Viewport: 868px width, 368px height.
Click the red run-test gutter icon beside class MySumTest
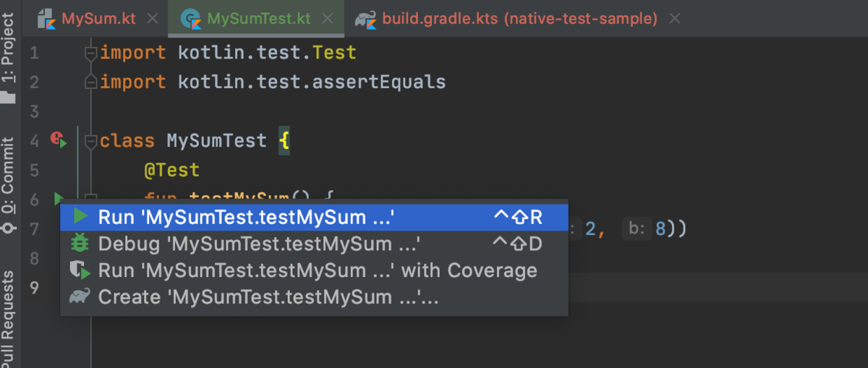coord(59,139)
